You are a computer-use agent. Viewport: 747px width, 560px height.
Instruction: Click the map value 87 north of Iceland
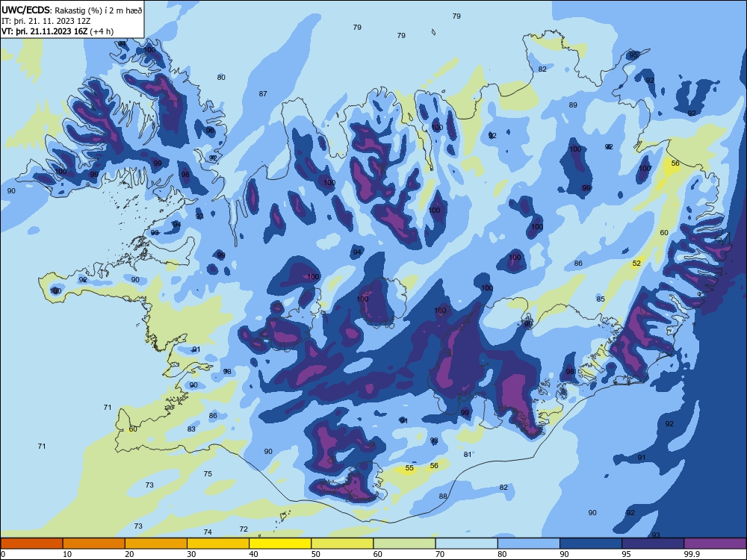pyautogui.click(x=263, y=94)
